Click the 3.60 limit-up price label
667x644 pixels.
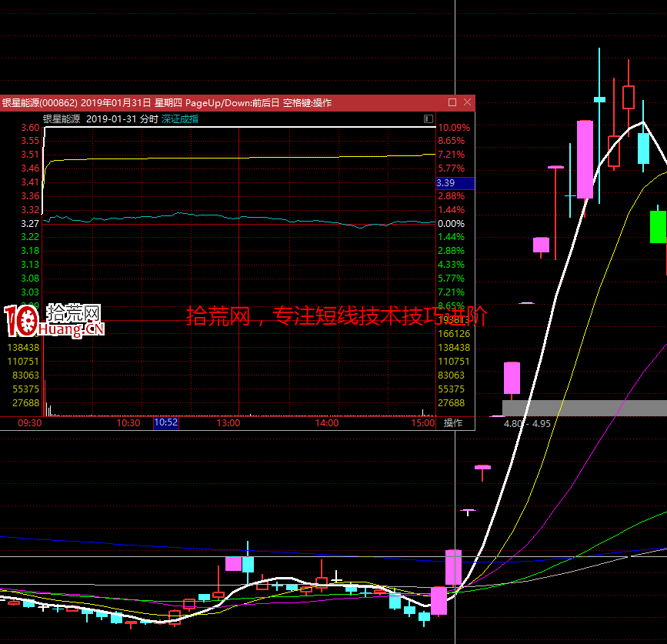[x=30, y=128]
